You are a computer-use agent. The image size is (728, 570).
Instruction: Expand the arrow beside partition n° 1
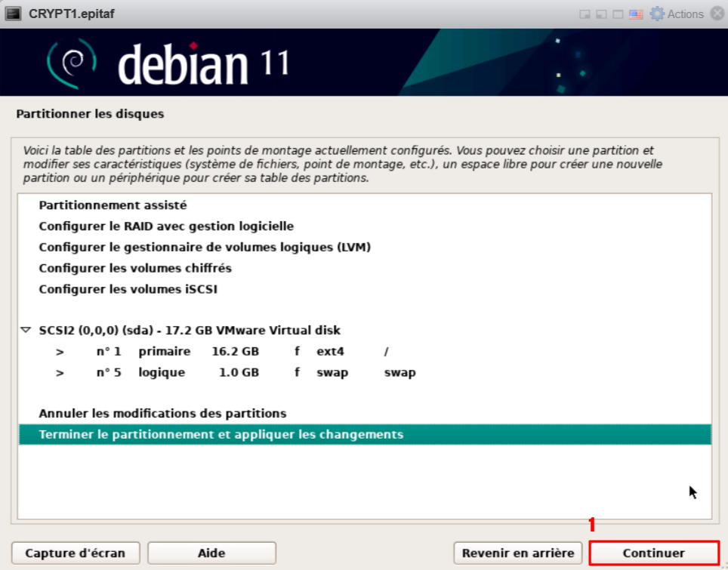pyautogui.click(x=60, y=351)
